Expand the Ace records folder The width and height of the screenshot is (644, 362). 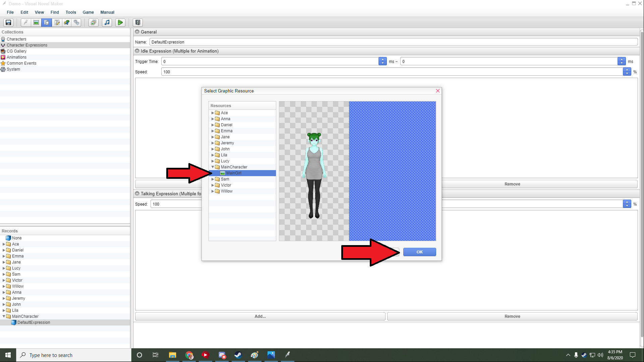[4, 244]
